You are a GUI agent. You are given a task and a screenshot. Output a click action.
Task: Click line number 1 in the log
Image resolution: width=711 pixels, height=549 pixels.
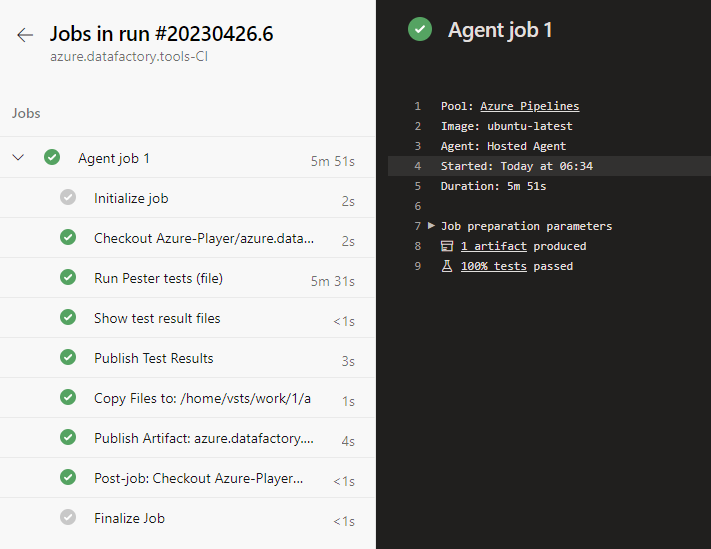pos(418,106)
